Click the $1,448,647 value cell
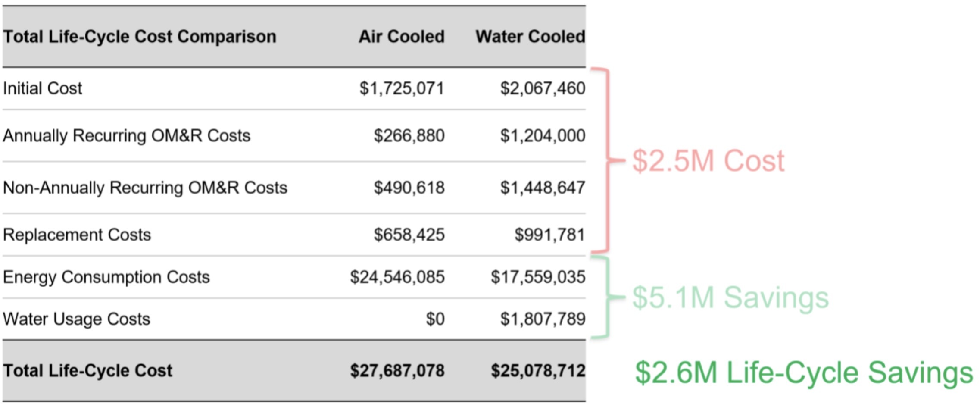The image size is (980, 407). [x=542, y=188]
